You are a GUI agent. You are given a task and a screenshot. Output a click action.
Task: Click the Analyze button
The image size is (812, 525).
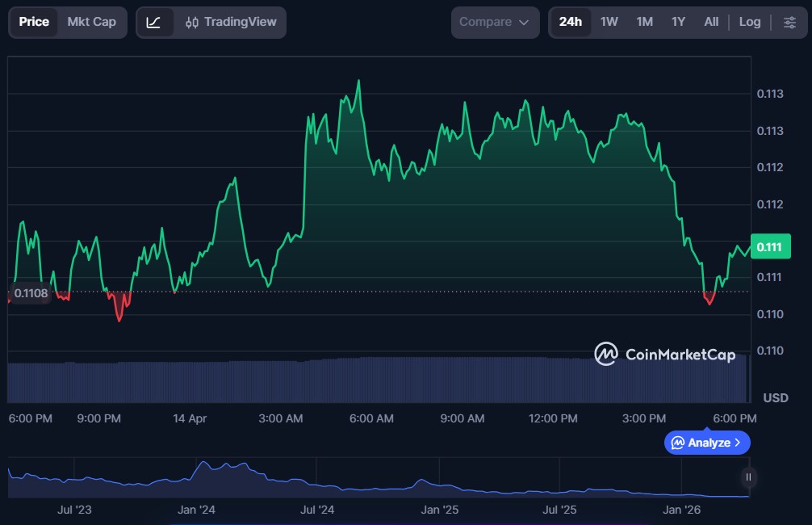tap(707, 443)
